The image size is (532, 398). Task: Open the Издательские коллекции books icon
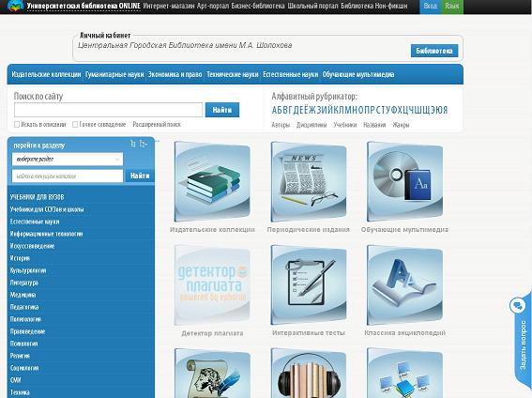point(212,181)
